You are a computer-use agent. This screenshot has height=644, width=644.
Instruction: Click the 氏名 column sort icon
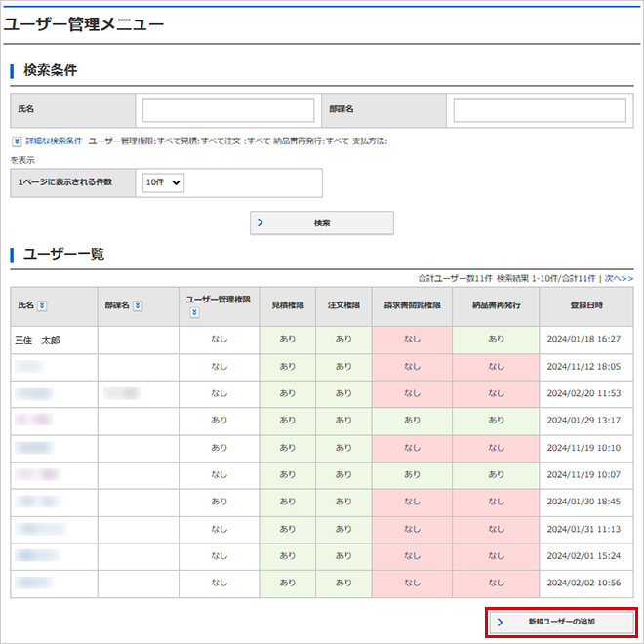pyautogui.click(x=42, y=306)
